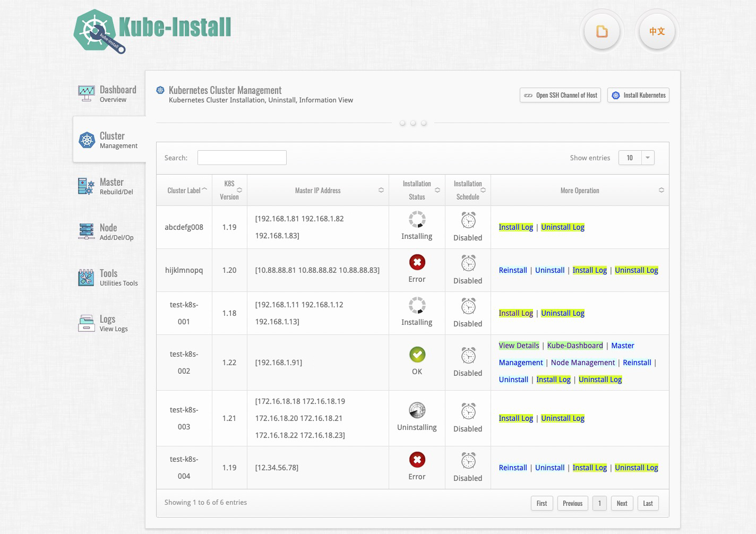Click the Dashboard monitor icon

(86, 94)
